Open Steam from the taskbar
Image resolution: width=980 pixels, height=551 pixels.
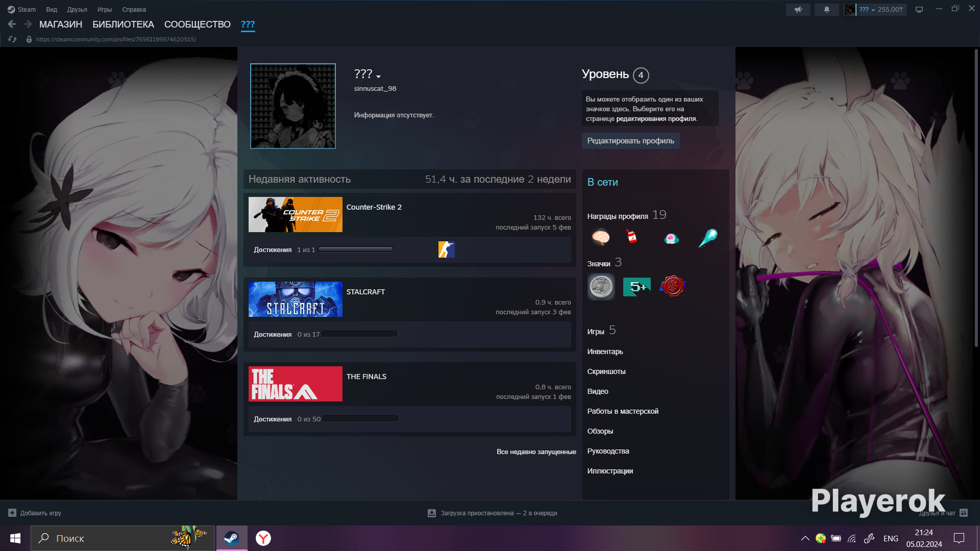point(231,538)
